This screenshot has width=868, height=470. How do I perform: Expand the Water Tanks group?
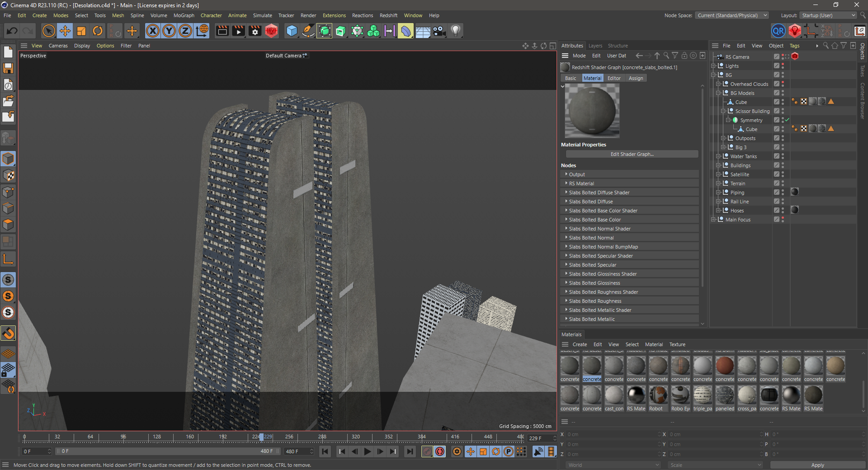718,156
